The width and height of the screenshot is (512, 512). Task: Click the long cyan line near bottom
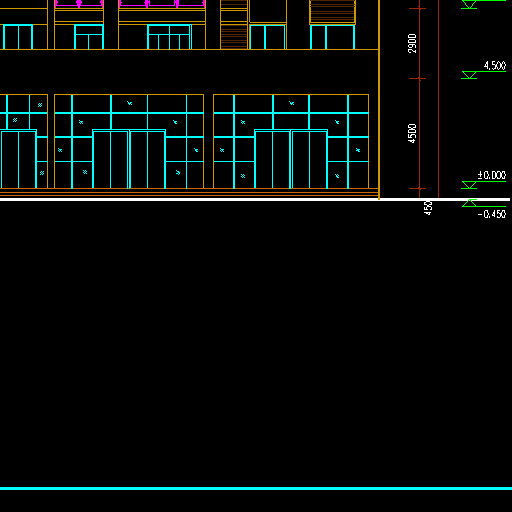point(256,489)
